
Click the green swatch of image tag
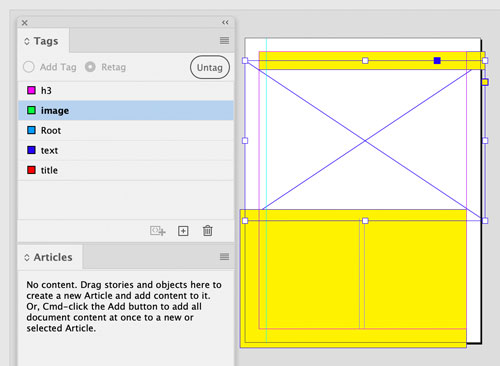tap(31, 110)
